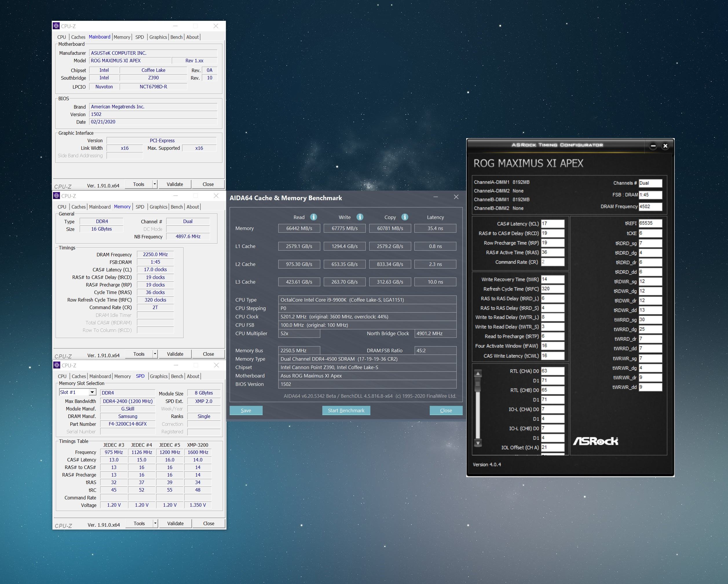This screenshot has width=728, height=584.
Task: Click the CAS# Latency (tCL) field in ASRock
Action: point(553,224)
